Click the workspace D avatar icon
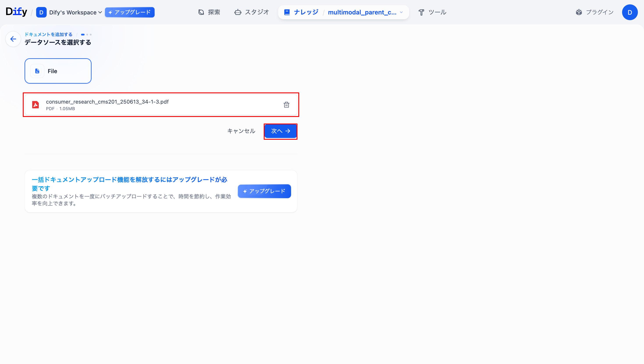Image resolution: width=644 pixels, height=364 pixels. coord(41,12)
